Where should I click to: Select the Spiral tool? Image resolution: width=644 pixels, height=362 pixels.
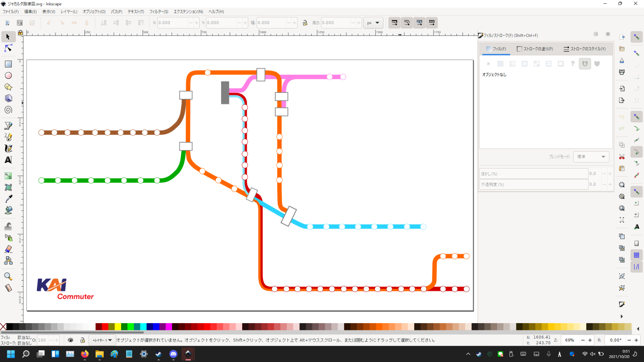(x=8, y=110)
